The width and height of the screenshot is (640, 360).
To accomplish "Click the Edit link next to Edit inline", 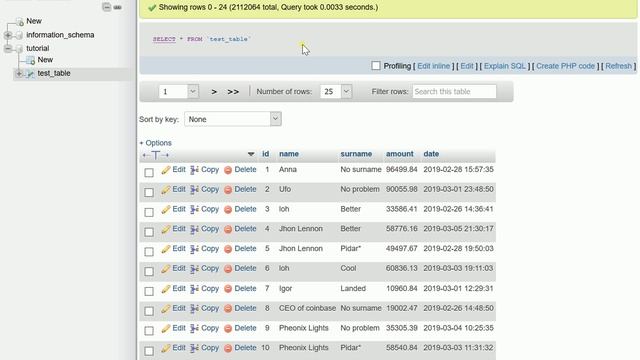I will [x=467, y=66].
